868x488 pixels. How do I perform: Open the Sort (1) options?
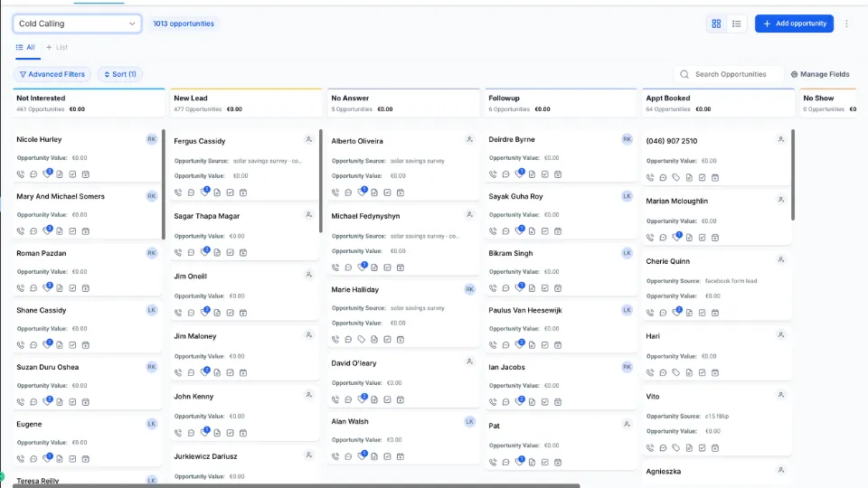click(120, 74)
